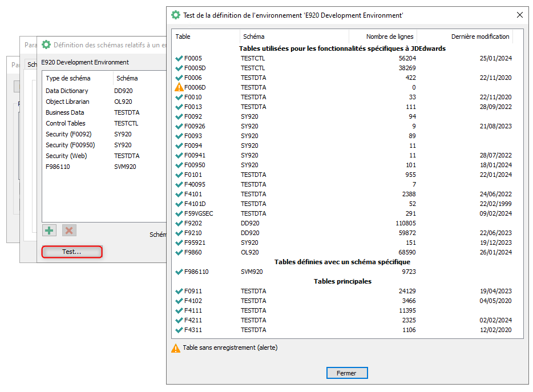
Task: Click the check mark icon beside F00941
Action: (179, 155)
